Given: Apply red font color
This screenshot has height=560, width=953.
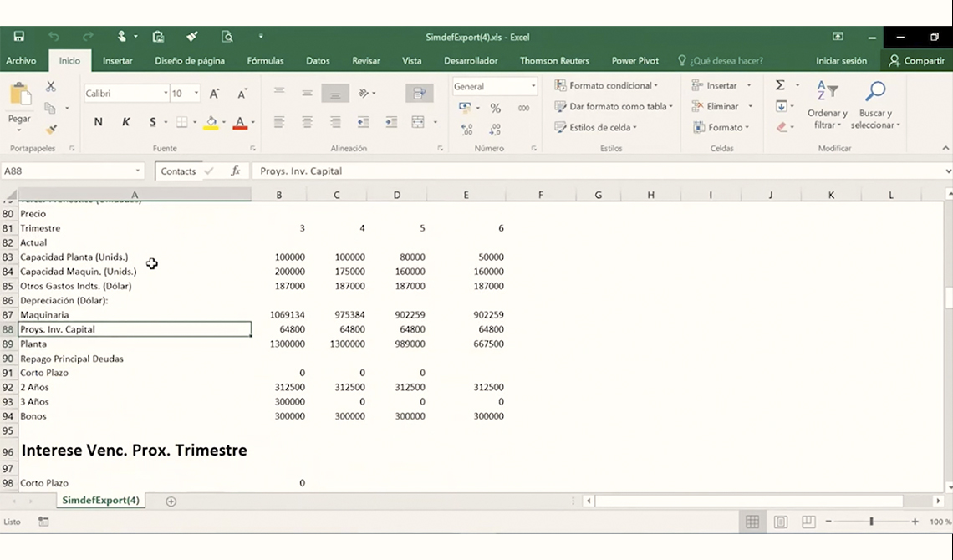Looking at the screenshot, I should point(240,123).
